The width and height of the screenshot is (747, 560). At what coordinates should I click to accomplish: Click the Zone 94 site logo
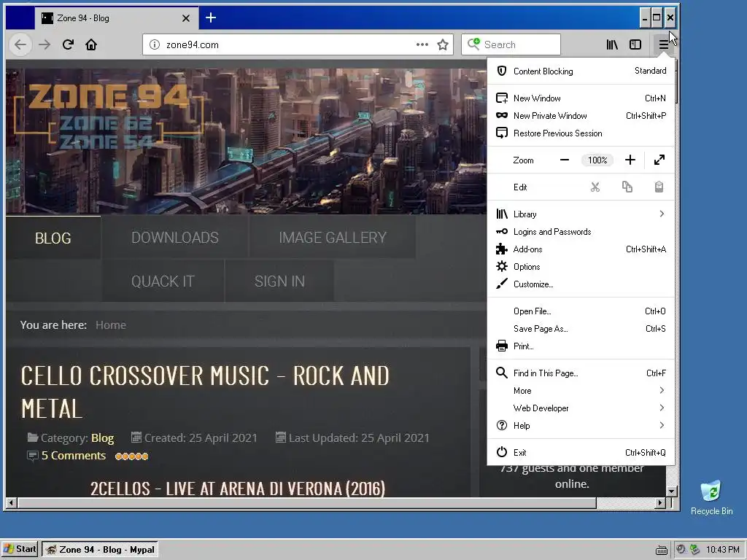[x=109, y=116]
